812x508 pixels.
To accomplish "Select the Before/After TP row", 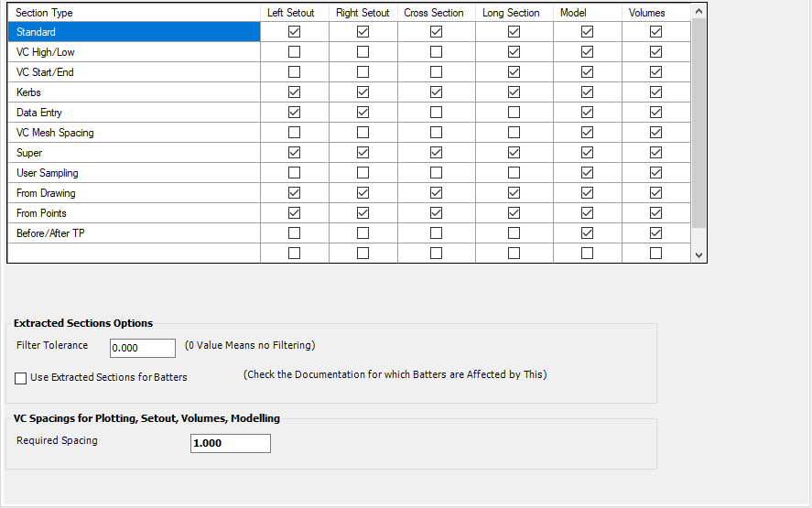I will tap(135, 233).
